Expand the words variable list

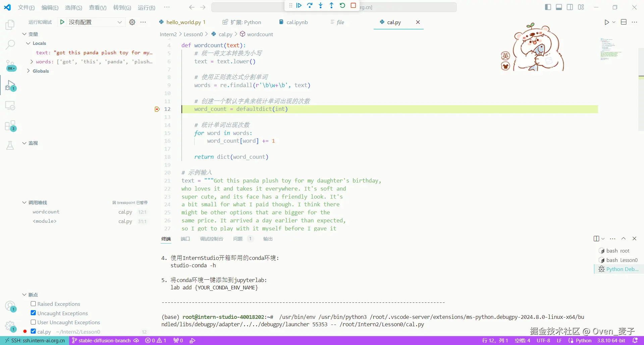32,62
